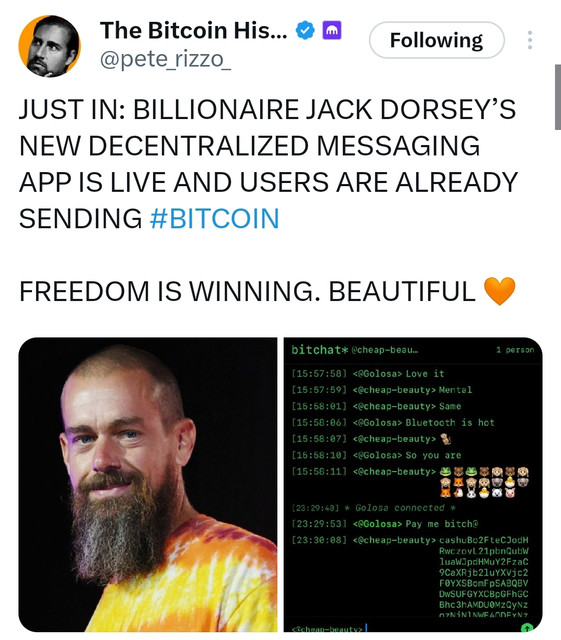Open the three-dot more options menu
The height and width of the screenshot is (640, 561).
tap(530, 40)
